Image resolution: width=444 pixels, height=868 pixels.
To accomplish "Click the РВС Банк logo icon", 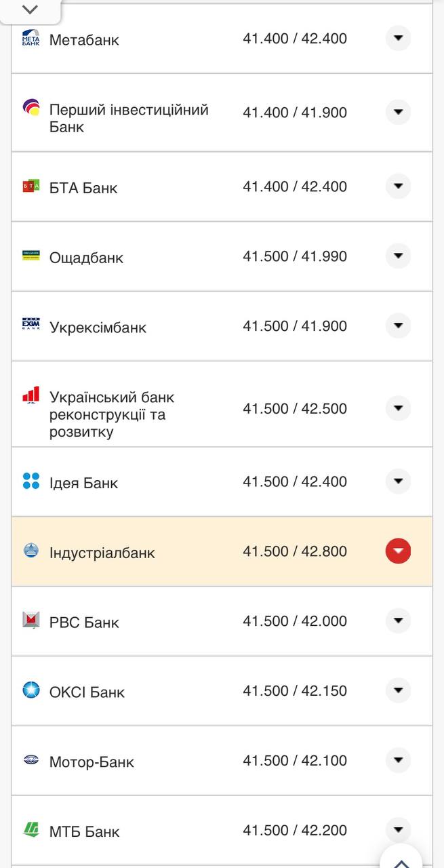I will 31,620.
